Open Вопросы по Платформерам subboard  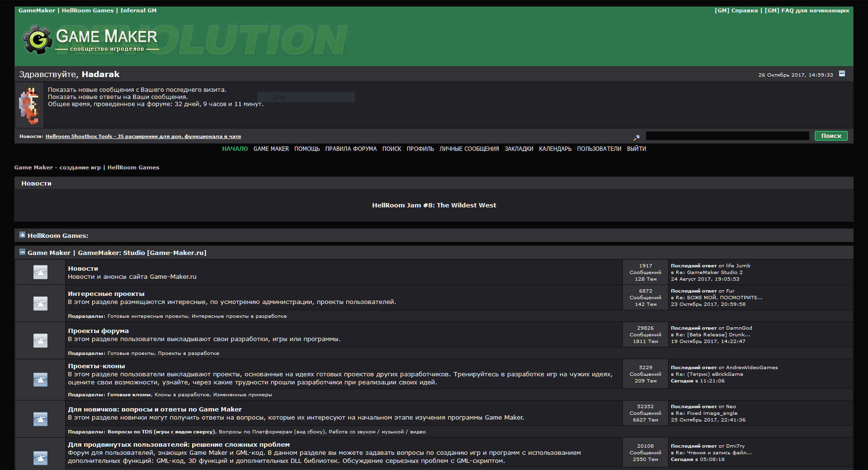pyautogui.click(x=272, y=432)
